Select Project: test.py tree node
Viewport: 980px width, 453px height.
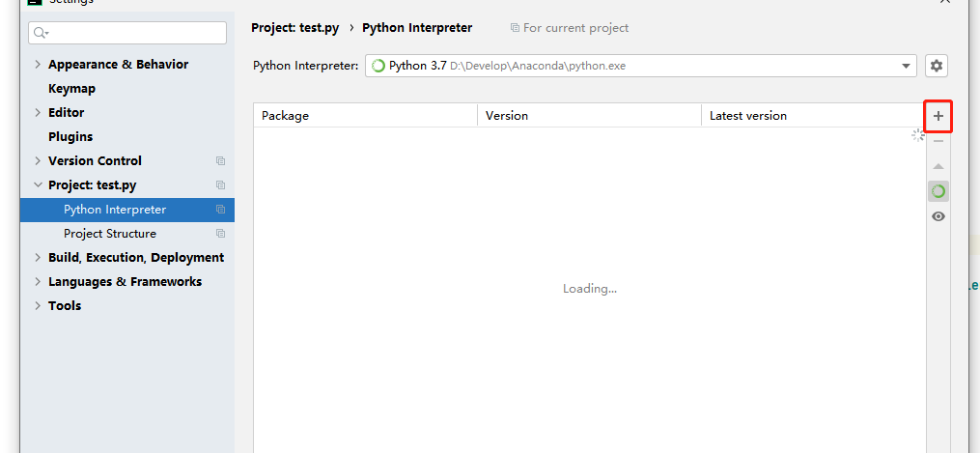92,184
